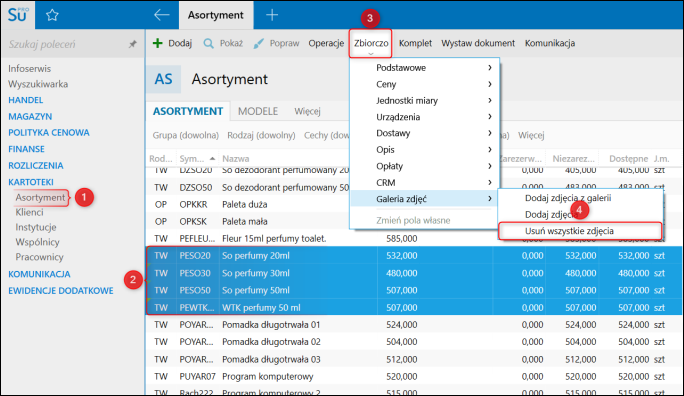The width and height of the screenshot is (684, 396).
Task: Select the Program komputerowy row
Action: (414, 376)
